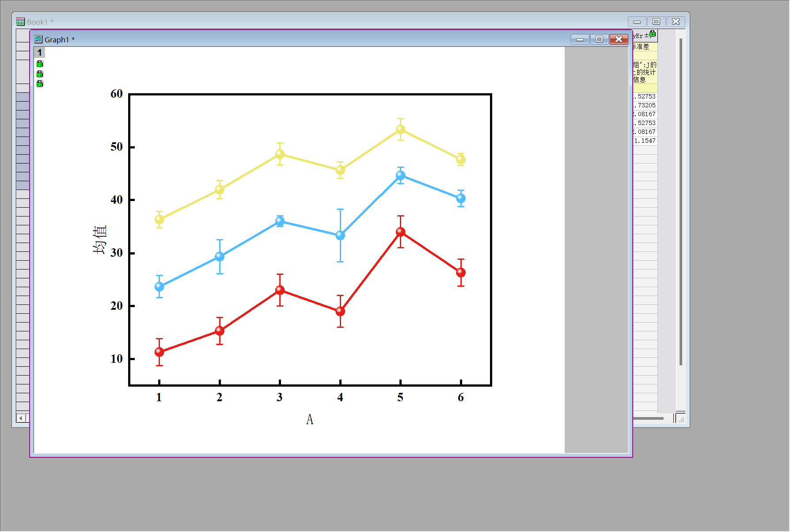Click the Y axis tick label 50
Image resolution: width=790 pixels, height=532 pixels.
coord(117,147)
